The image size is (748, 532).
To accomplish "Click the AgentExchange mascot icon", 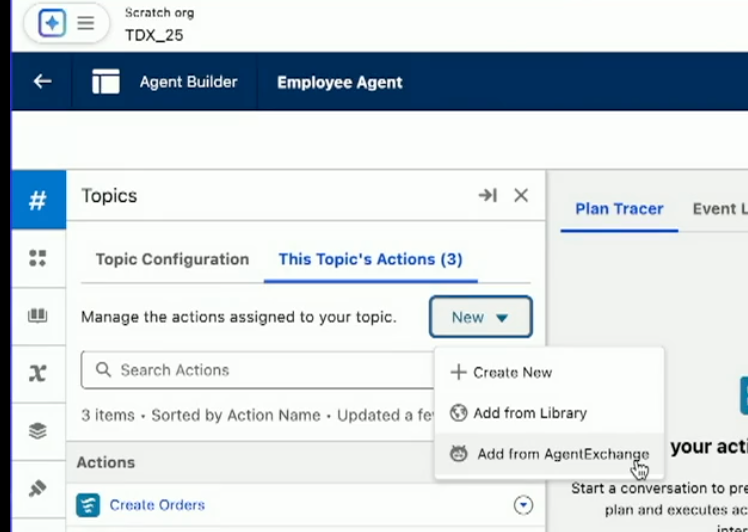I will 458,453.
